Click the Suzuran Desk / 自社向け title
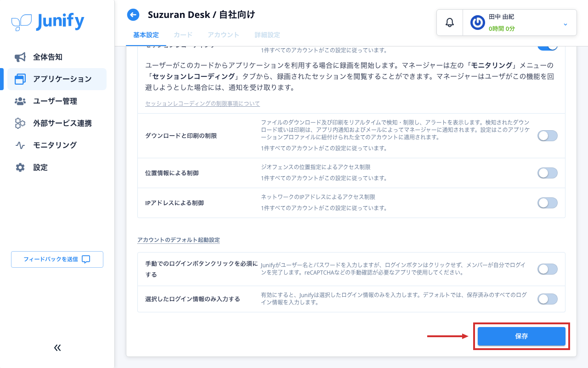 pyautogui.click(x=201, y=15)
